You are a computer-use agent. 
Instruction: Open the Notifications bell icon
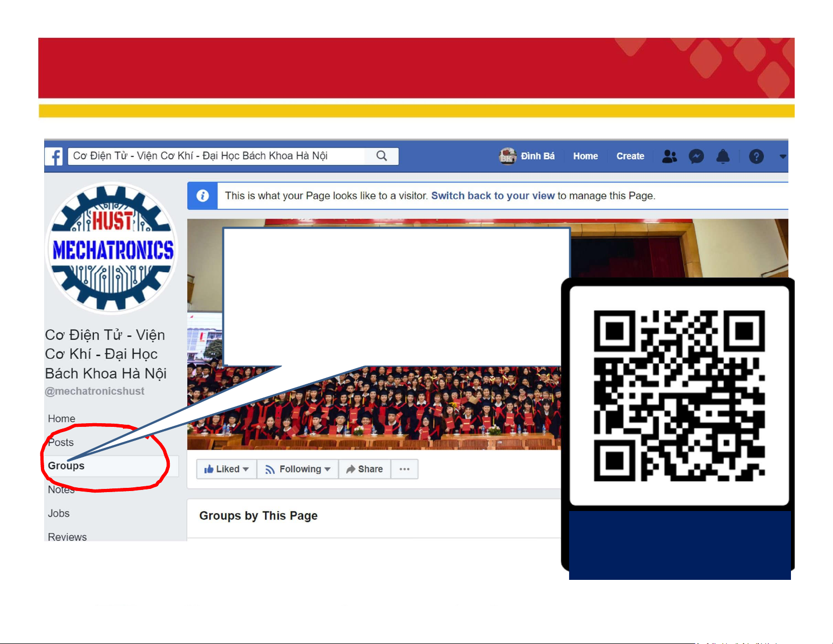point(723,156)
